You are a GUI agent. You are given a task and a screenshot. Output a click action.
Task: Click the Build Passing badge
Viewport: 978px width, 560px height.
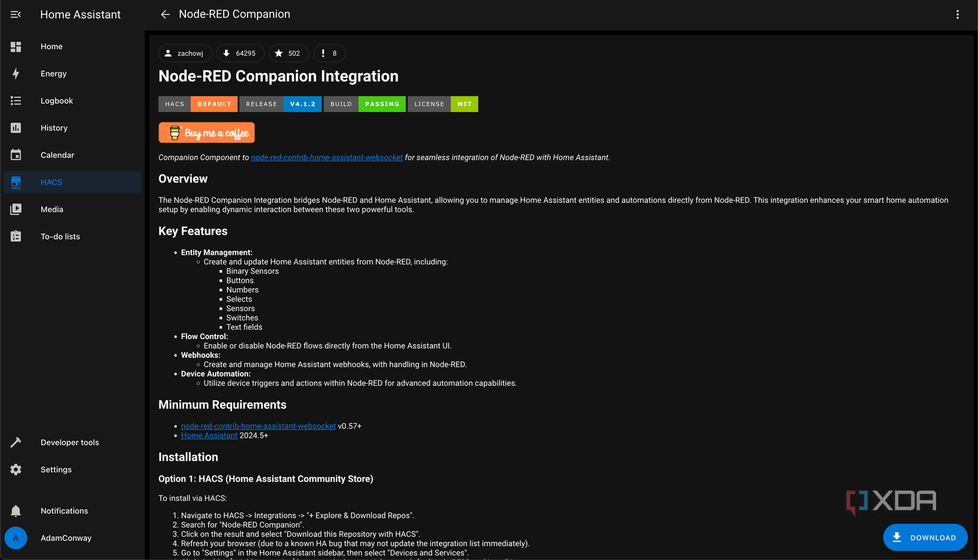click(365, 104)
